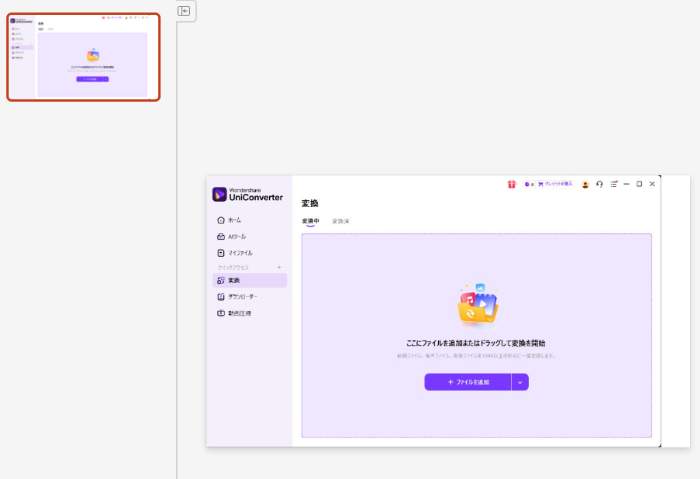
Task: Open the ダウンローダー (Downloader) sidebar item
Action: click(241, 297)
